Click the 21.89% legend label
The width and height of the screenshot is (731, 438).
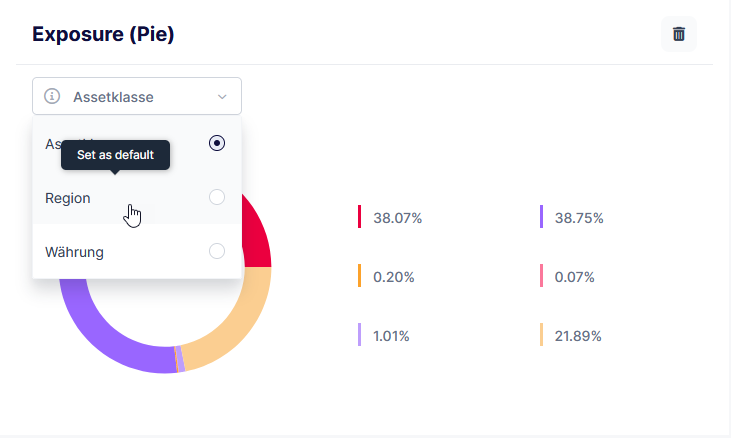tap(578, 336)
